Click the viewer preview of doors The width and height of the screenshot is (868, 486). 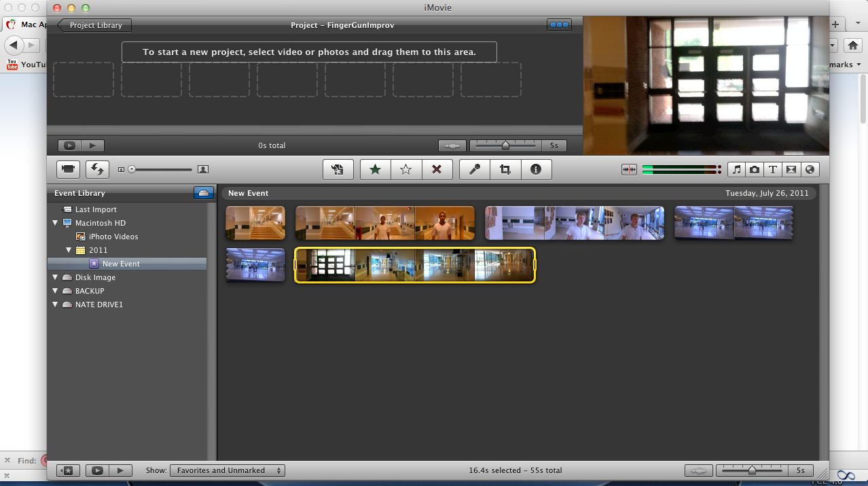(x=706, y=86)
